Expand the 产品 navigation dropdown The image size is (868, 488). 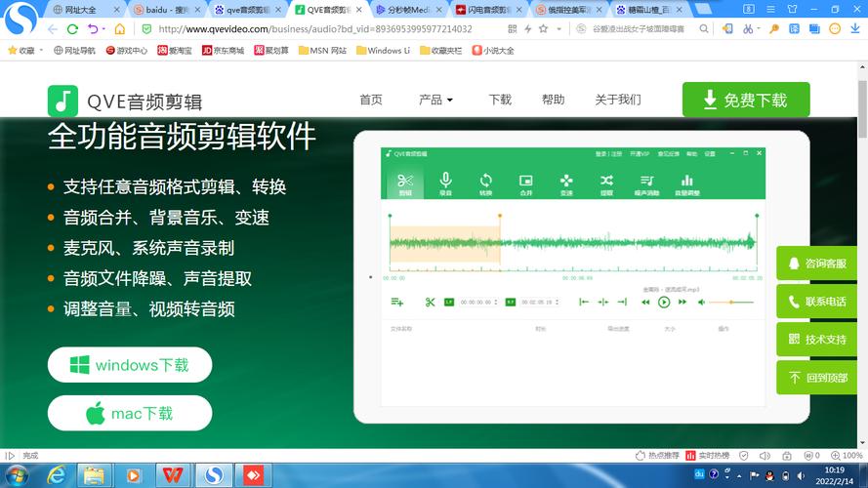(435, 100)
